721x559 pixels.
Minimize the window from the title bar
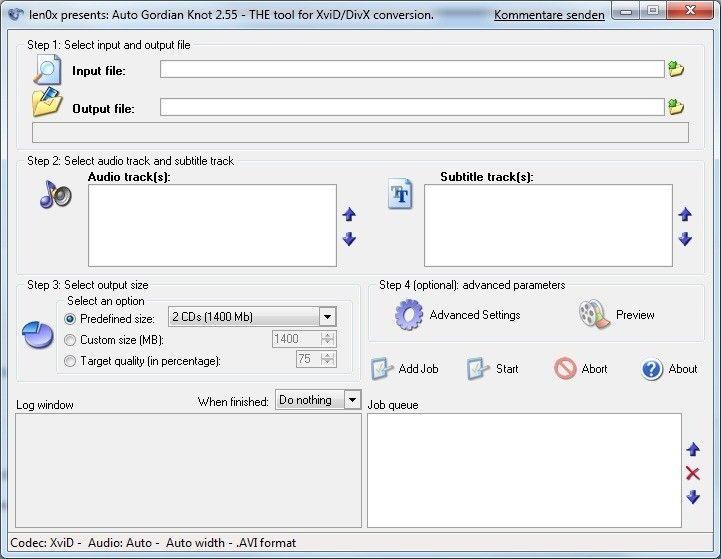coord(626,10)
